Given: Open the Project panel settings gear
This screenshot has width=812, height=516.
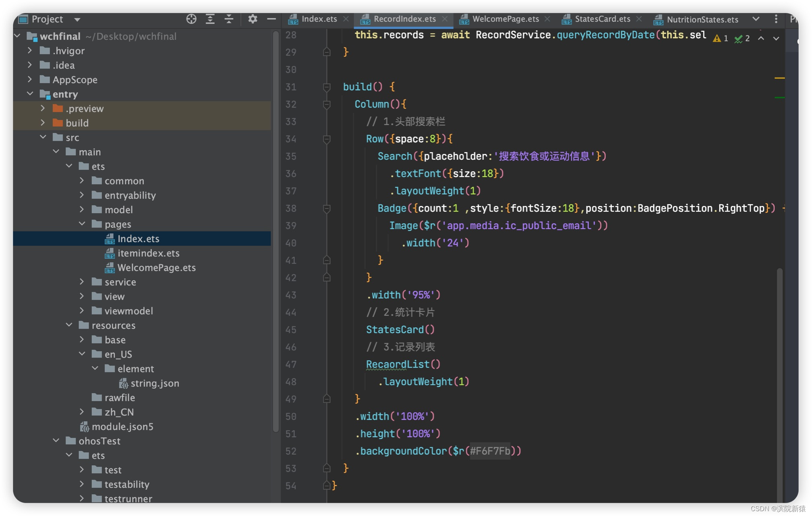Looking at the screenshot, I should coord(253,19).
